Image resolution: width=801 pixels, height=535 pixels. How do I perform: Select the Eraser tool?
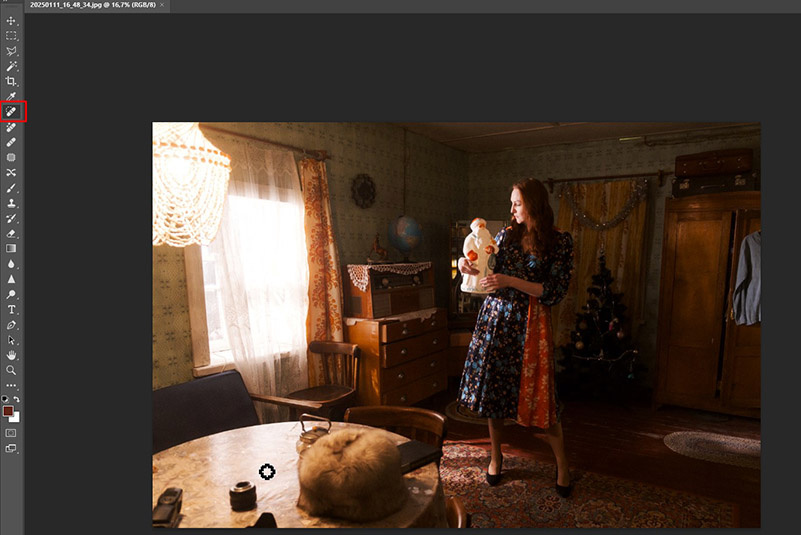[11, 234]
